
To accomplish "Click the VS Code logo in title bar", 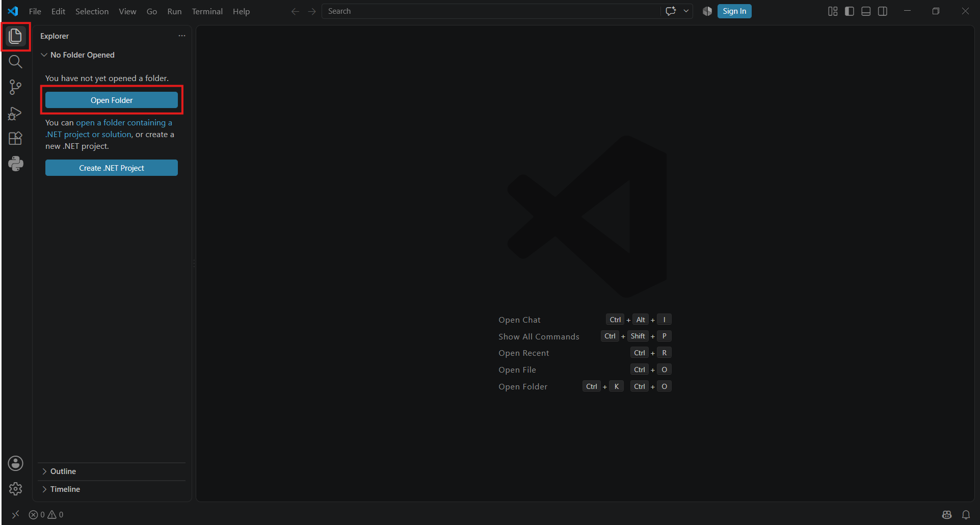I will (x=13, y=11).
